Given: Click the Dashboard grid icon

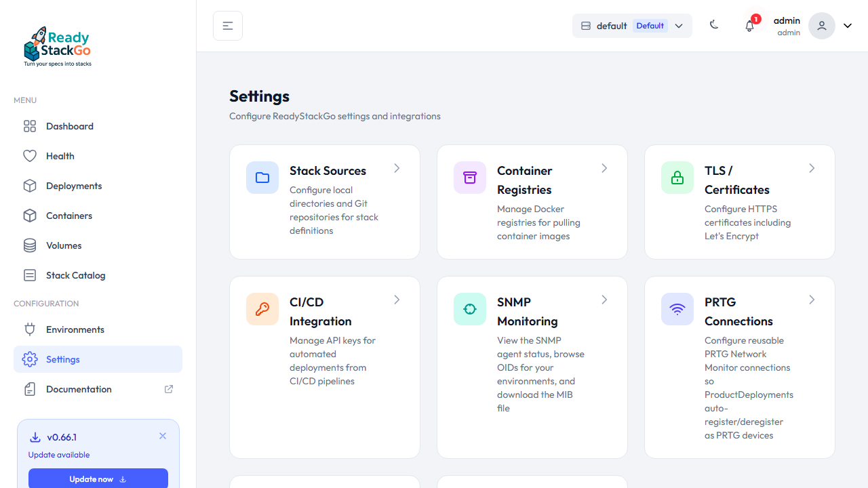Looking at the screenshot, I should [x=30, y=126].
